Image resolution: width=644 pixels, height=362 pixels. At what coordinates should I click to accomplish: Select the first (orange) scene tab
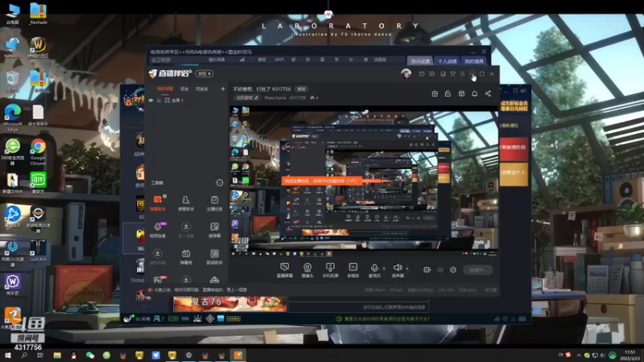coord(165,88)
